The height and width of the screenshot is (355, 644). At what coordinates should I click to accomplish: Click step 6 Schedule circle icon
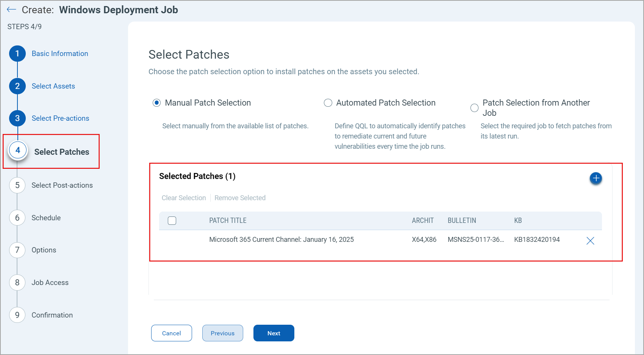pos(17,218)
